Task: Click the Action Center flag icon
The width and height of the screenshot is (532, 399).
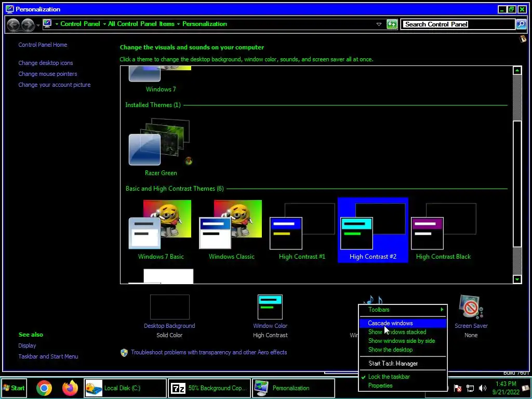Action: (458, 388)
